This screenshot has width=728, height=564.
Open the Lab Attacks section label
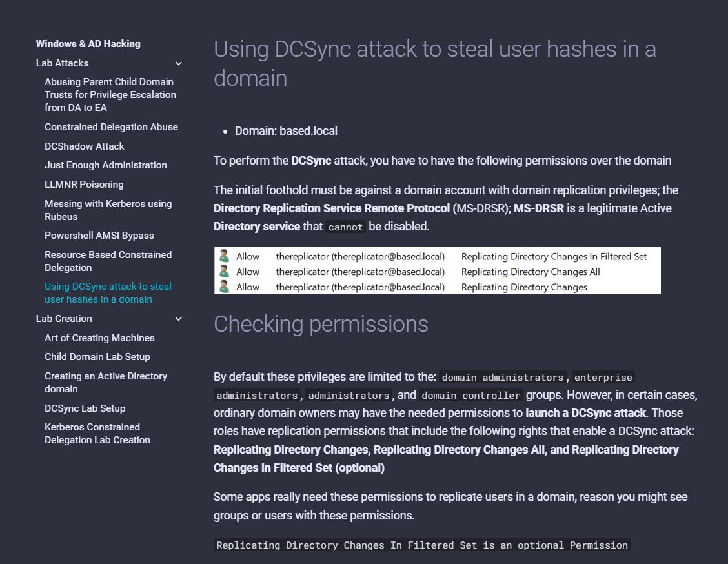62,63
